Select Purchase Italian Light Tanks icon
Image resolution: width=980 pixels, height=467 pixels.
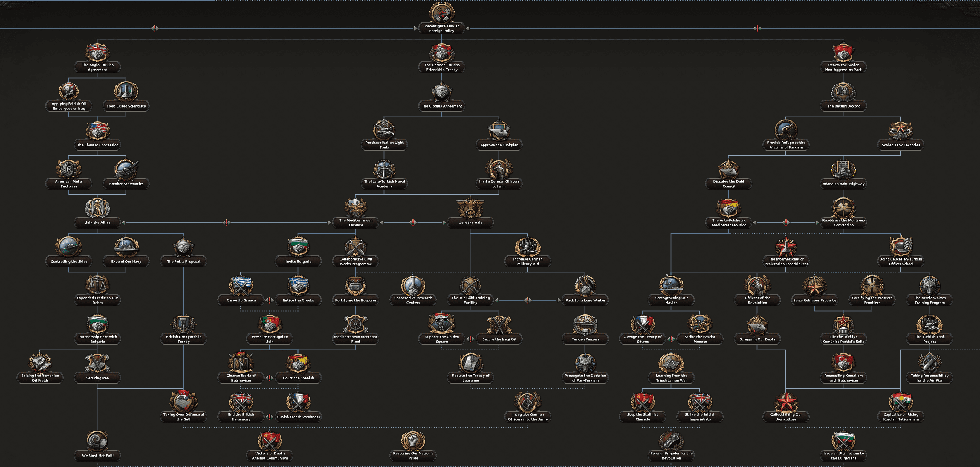point(384,129)
